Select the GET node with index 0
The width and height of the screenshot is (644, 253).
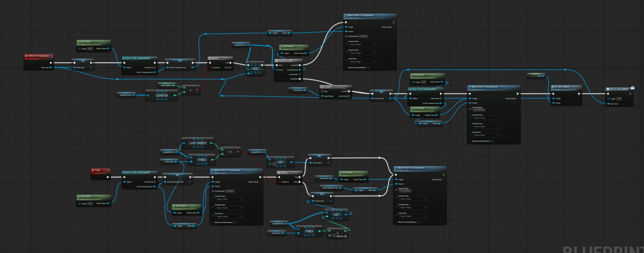point(281,161)
